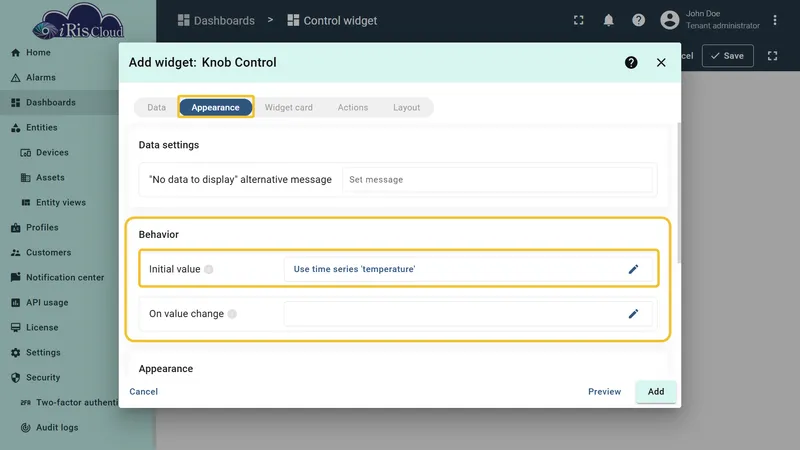Click the Entity views icon

pos(26,203)
